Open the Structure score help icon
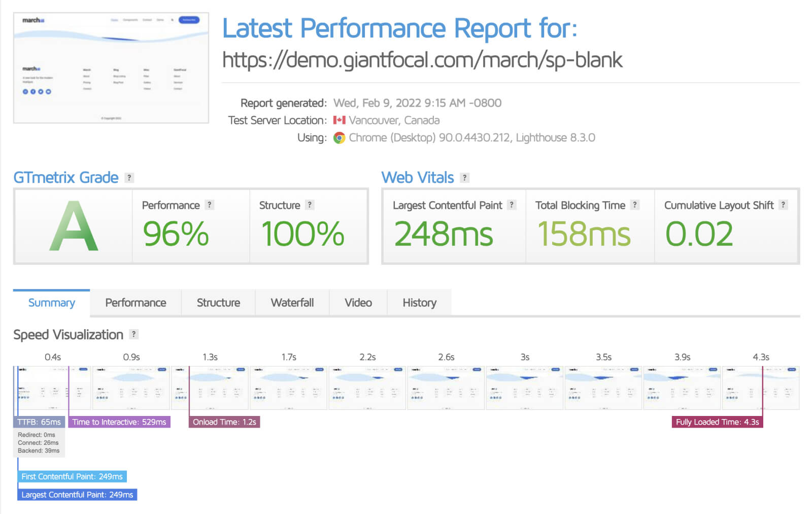 pyautogui.click(x=310, y=205)
